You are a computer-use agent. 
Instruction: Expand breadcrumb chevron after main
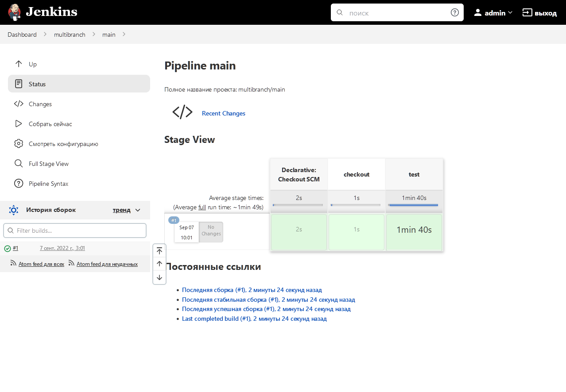pyautogui.click(x=124, y=34)
